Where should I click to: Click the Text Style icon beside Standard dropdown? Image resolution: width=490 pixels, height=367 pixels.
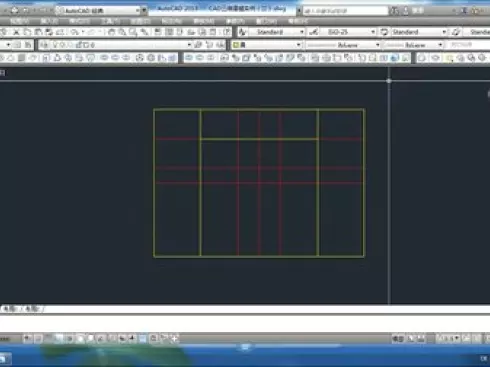[243, 32]
